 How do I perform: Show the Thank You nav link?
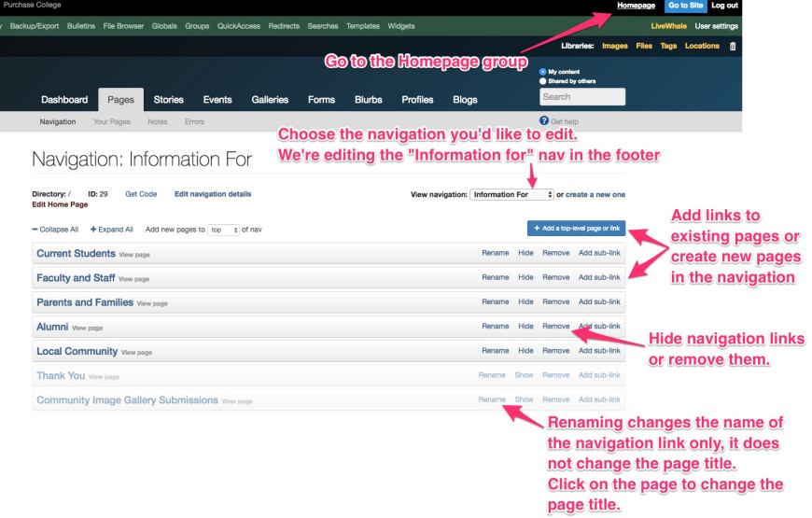tap(525, 375)
